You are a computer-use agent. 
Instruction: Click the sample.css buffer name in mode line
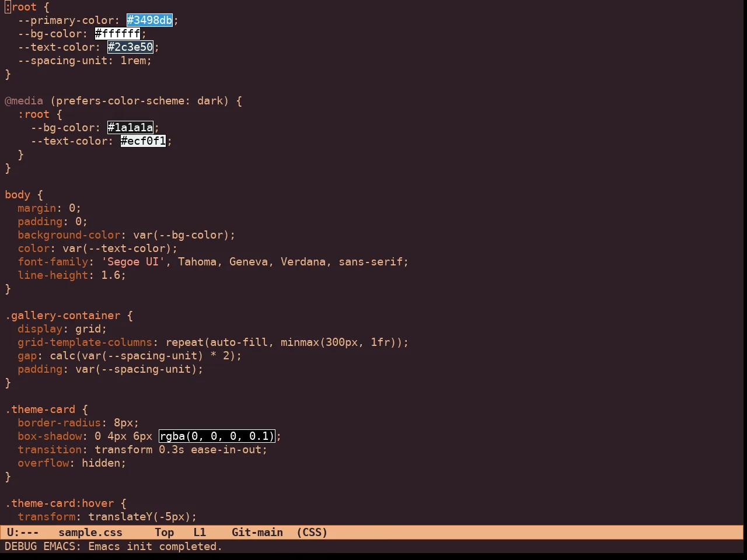(90, 532)
